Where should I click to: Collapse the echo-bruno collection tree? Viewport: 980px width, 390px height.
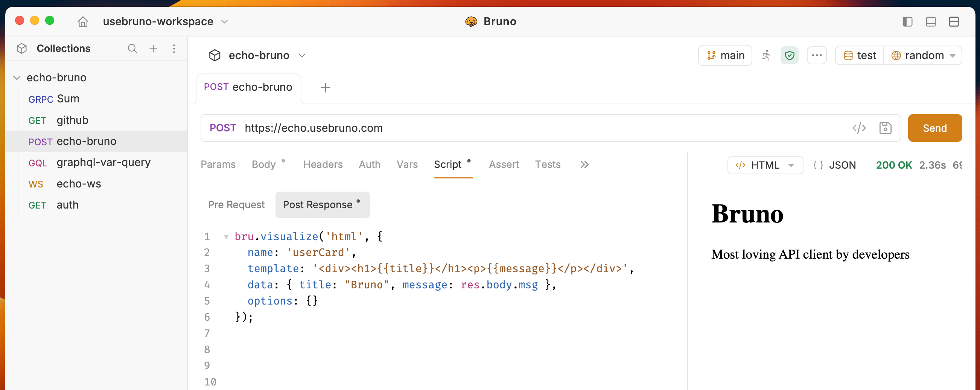click(x=17, y=78)
